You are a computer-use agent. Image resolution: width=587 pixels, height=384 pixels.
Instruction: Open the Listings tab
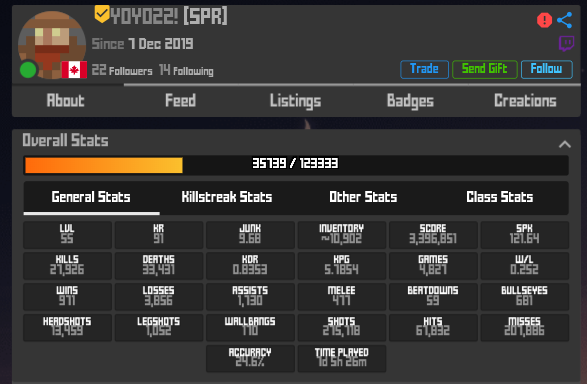(295, 101)
